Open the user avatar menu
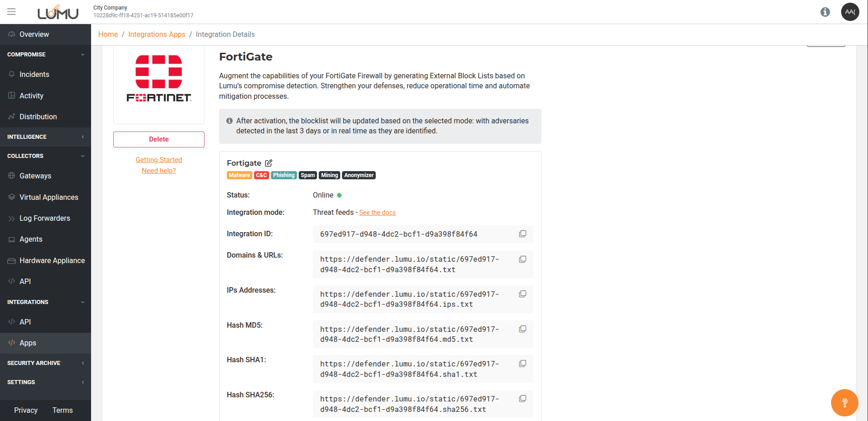The image size is (868, 421). point(850,12)
